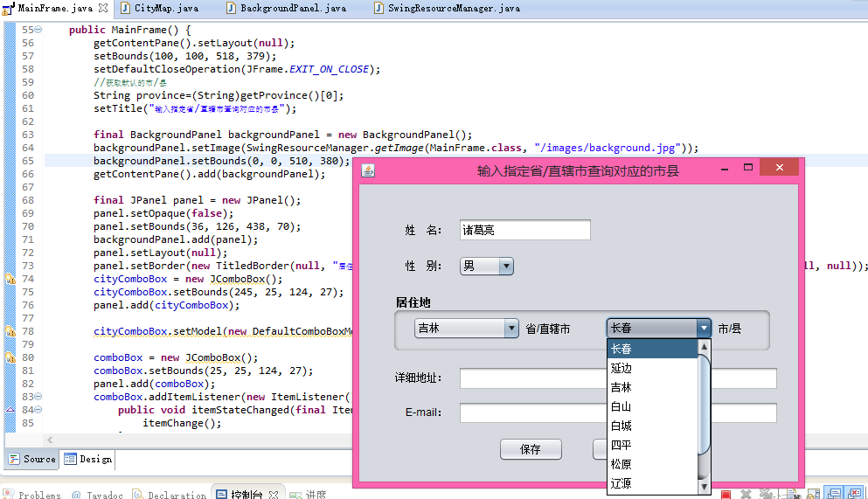Viewport: 868px width, 499px height.
Task: Close the MainFrame.java tab with its X
Action: pos(103,8)
